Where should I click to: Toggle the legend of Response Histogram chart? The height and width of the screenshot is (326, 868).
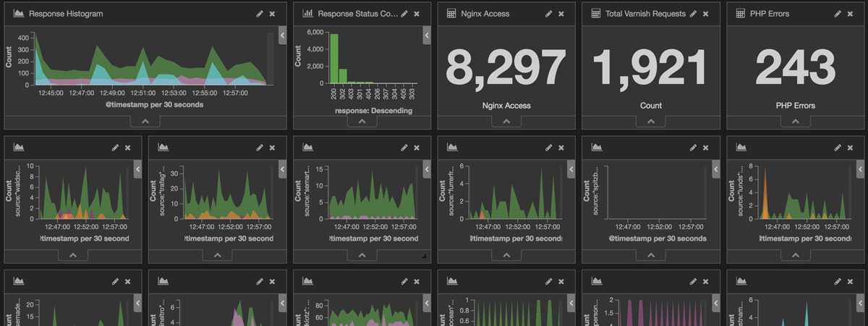point(283,35)
